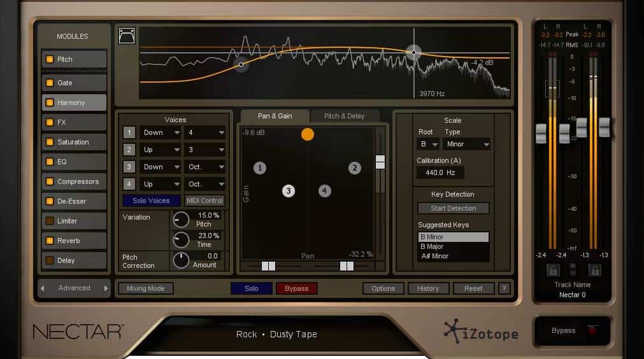Toggle the Compressors module power indicator
Image resolution: width=644 pixels, height=359 pixels.
[x=50, y=181]
